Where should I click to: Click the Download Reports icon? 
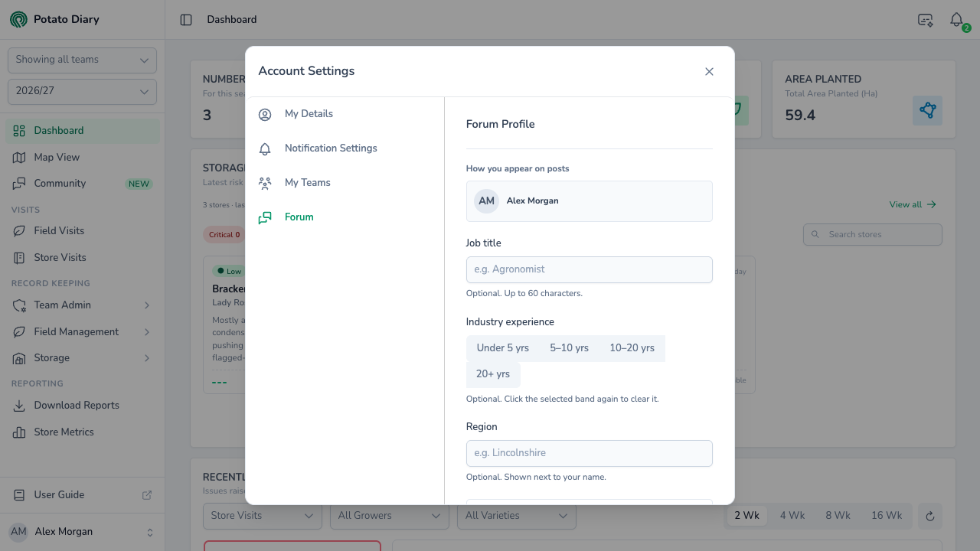coord(19,406)
